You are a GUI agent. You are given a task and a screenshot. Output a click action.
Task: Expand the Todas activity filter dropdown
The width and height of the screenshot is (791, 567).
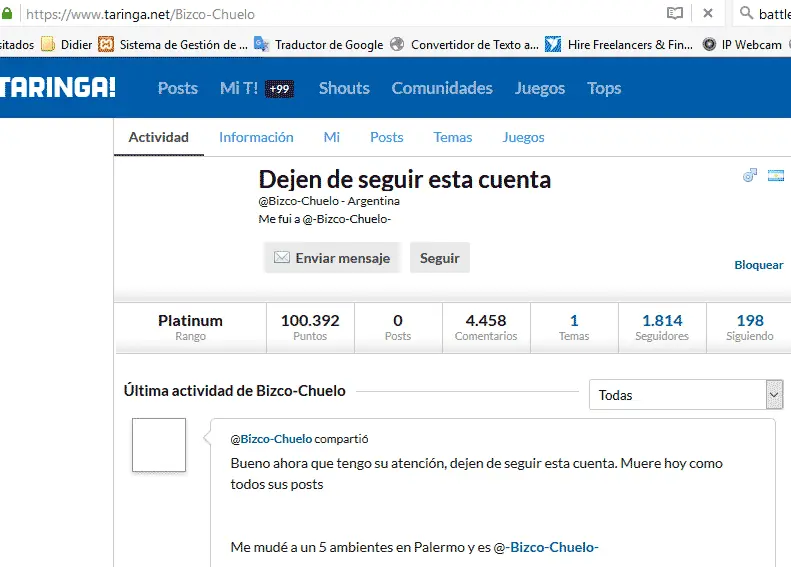[x=773, y=395]
